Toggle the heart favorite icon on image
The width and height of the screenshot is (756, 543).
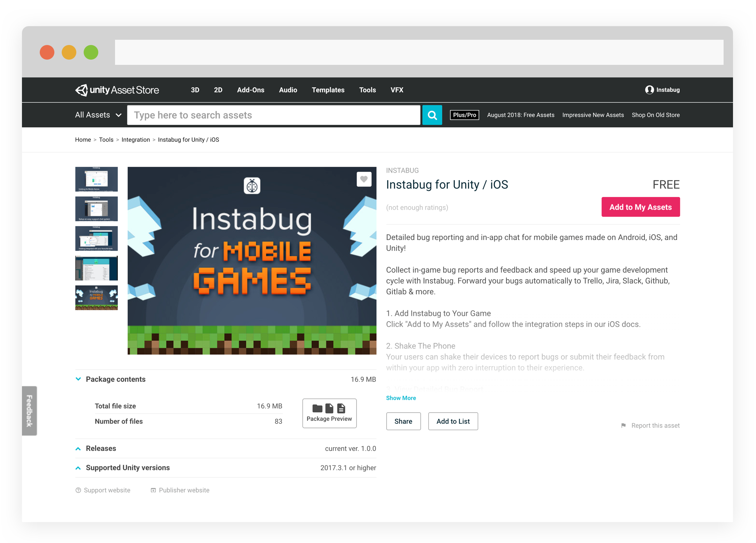tap(364, 179)
